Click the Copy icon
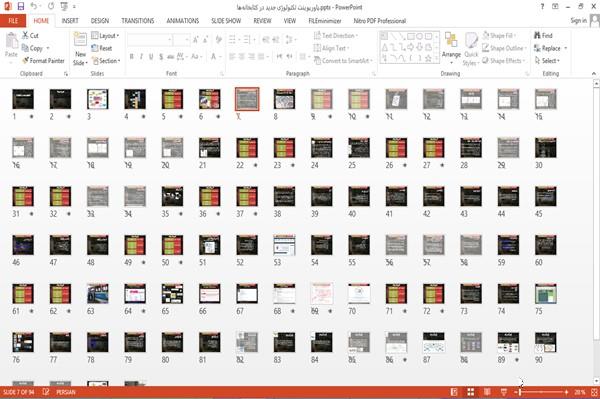Image resolution: width=600 pixels, height=399 pixels. pos(25,48)
